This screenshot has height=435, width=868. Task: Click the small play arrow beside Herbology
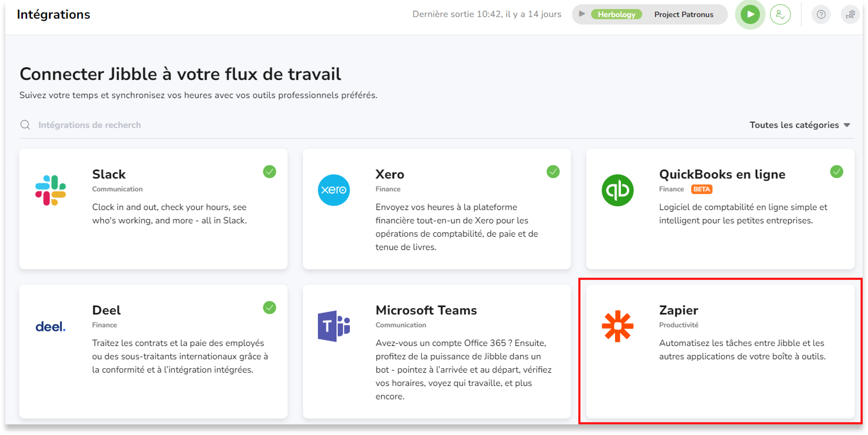pyautogui.click(x=582, y=14)
